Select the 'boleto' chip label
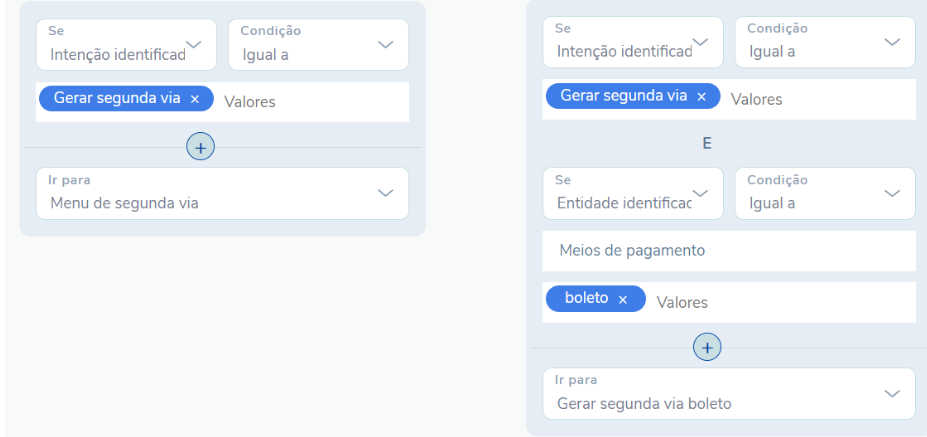The height and width of the screenshot is (437, 927). [586, 299]
